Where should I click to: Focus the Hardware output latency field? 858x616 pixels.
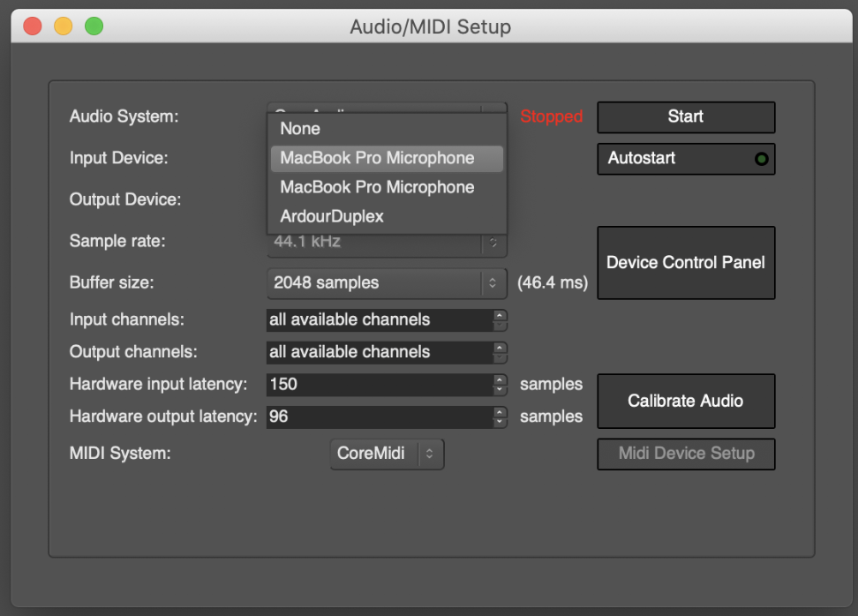click(x=380, y=416)
